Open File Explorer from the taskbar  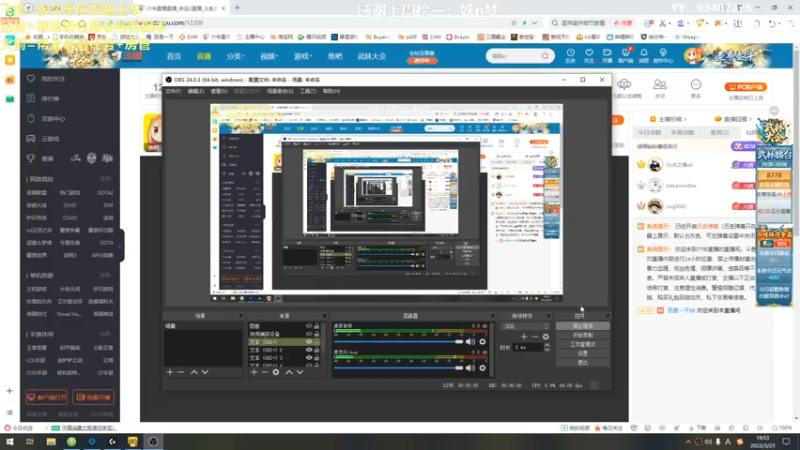tap(51, 442)
